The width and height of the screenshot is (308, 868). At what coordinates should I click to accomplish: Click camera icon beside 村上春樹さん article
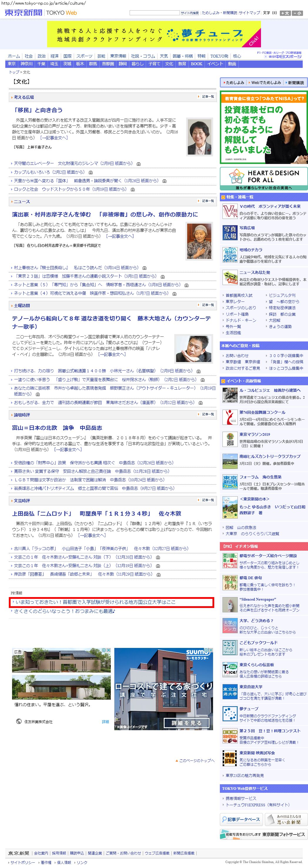[144, 268]
